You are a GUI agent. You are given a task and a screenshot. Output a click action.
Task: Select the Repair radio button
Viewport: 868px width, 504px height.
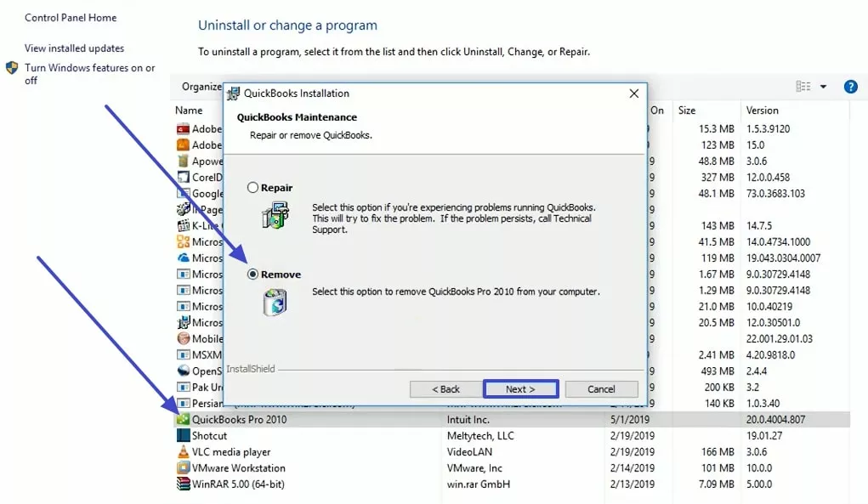[255, 188]
